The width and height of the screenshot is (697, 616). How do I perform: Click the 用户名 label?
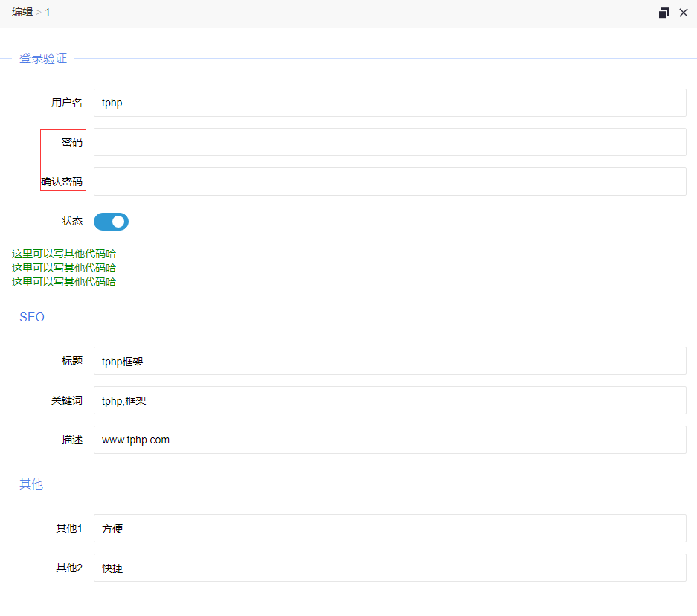pyautogui.click(x=67, y=103)
